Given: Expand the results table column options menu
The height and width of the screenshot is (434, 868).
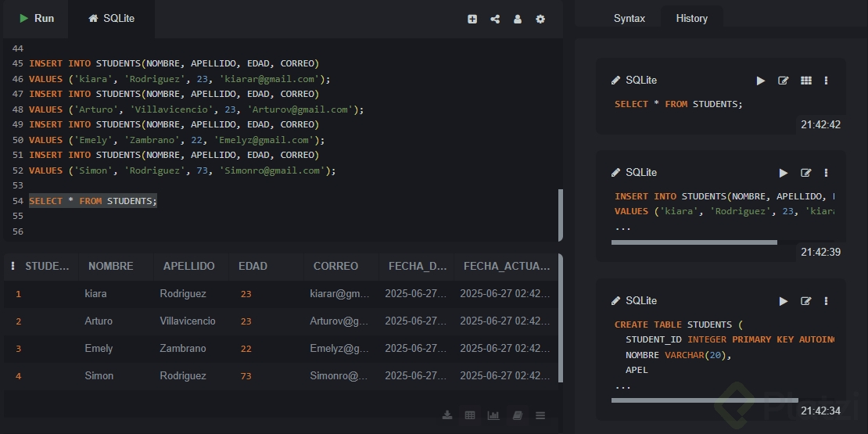Looking at the screenshot, I should pos(13,266).
